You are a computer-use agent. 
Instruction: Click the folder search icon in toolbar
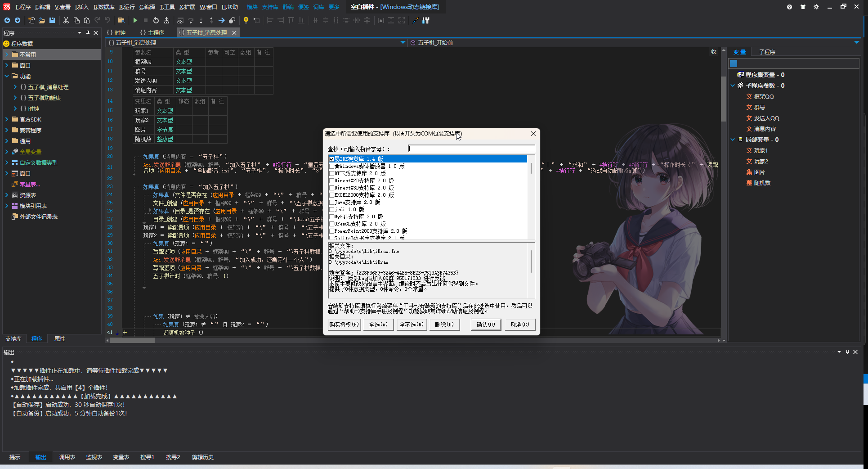click(121, 20)
